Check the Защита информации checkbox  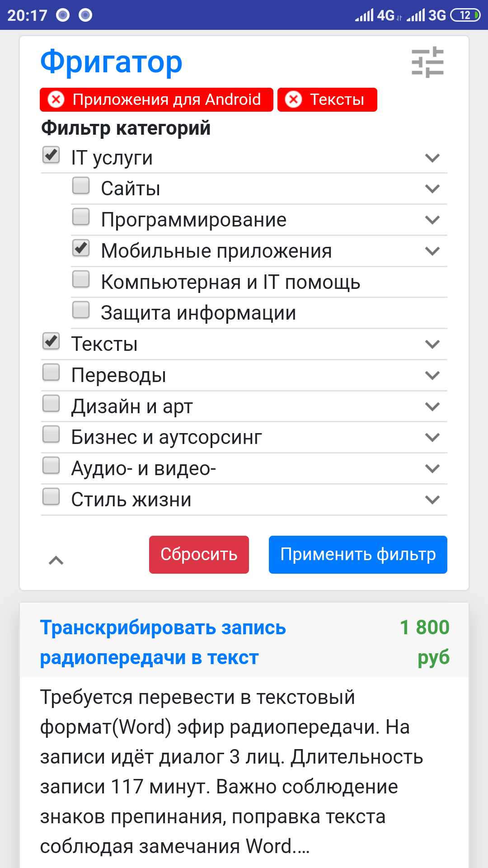pos(81,310)
